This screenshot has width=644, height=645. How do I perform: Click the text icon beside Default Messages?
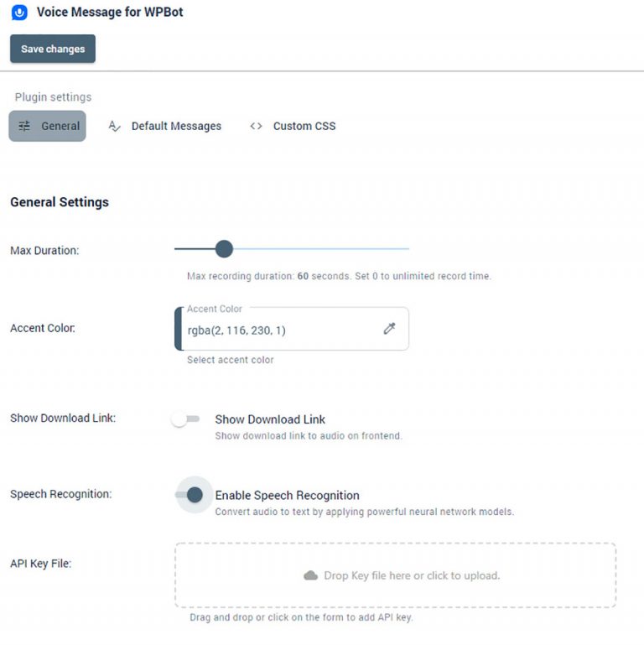(x=114, y=126)
